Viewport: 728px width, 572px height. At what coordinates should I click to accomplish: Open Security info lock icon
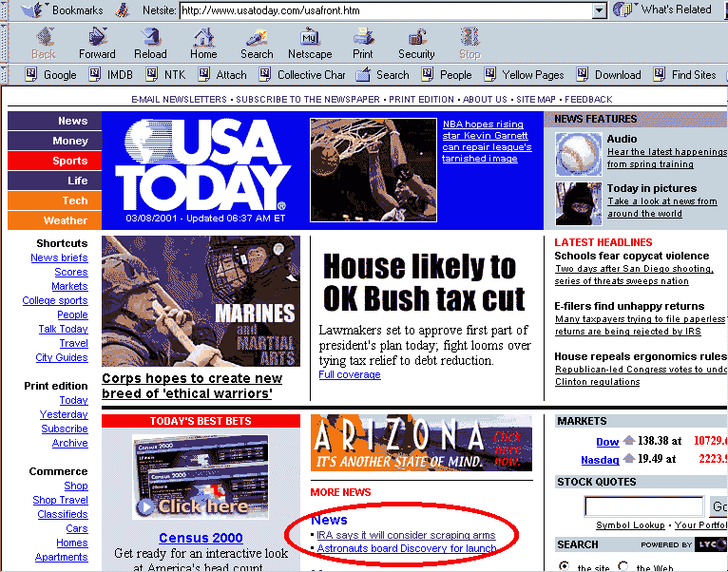tap(416, 37)
